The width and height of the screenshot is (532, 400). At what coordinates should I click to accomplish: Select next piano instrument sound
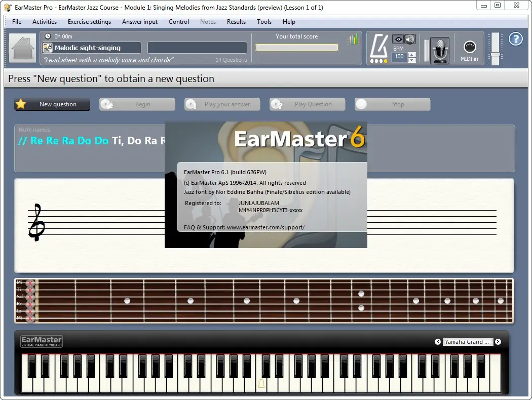click(498, 342)
